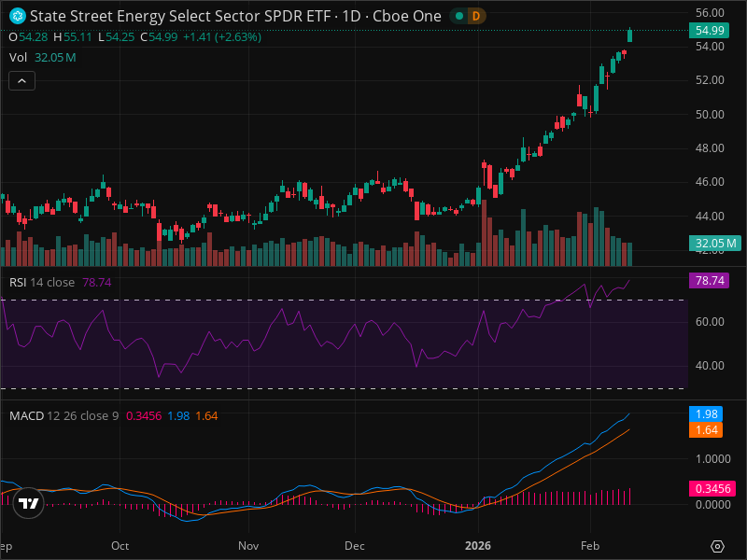Image resolution: width=747 pixels, height=560 pixels.
Task: Click the Nov label on time axis
Action: coord(248,546)
